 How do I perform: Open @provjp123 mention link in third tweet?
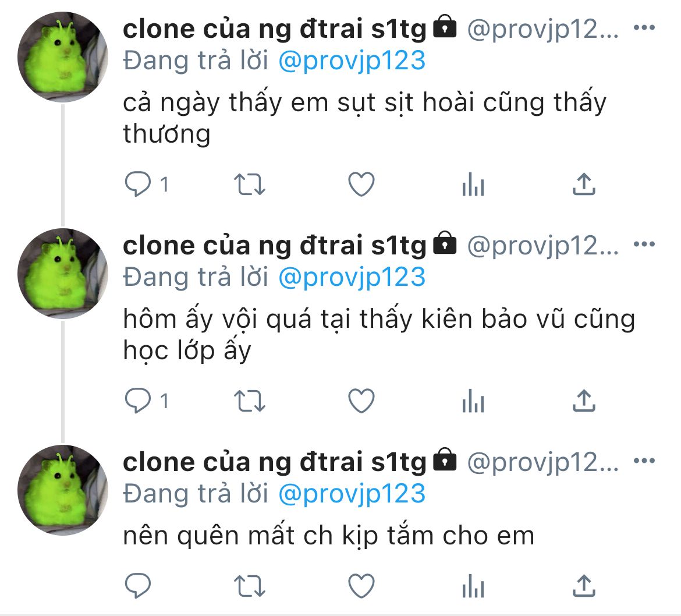coord(352,494)
